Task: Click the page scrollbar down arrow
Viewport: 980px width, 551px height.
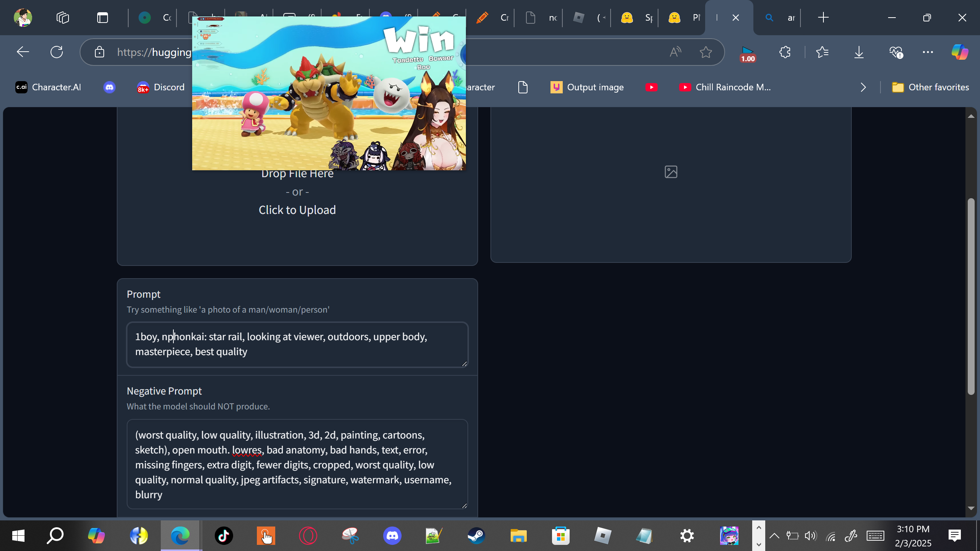Action: (971, 508)
